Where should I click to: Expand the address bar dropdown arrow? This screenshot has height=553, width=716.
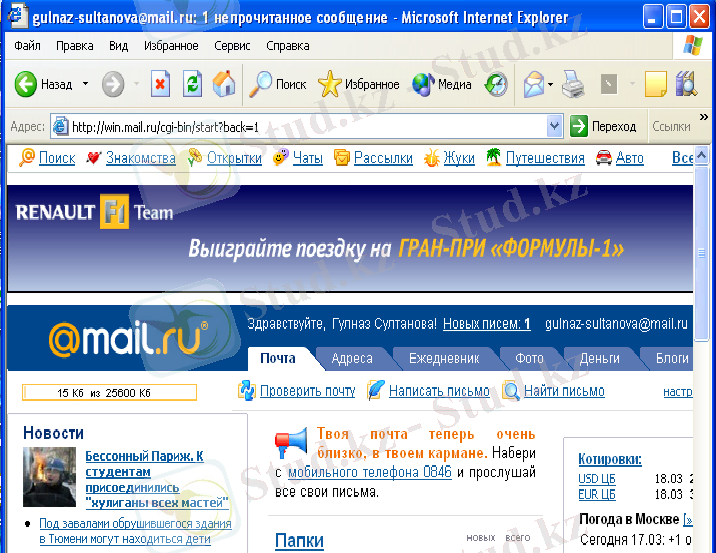pyautogui.click(x=554, y=126)
